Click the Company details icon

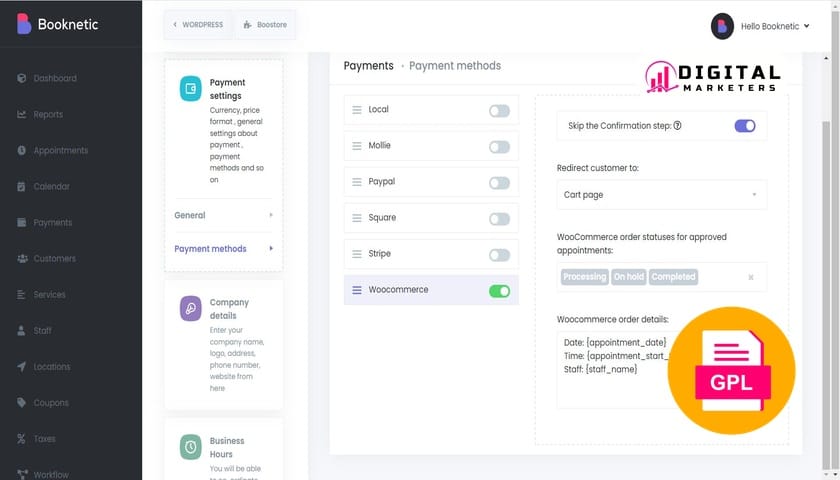pos(191,309)
